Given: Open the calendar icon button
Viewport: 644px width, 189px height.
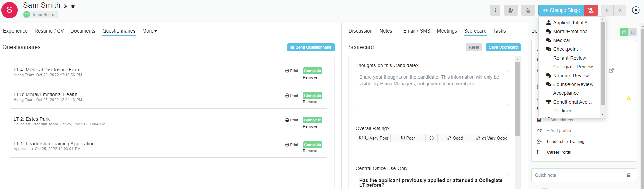Looking at the screenshot, I should click(x=528, y=10).
